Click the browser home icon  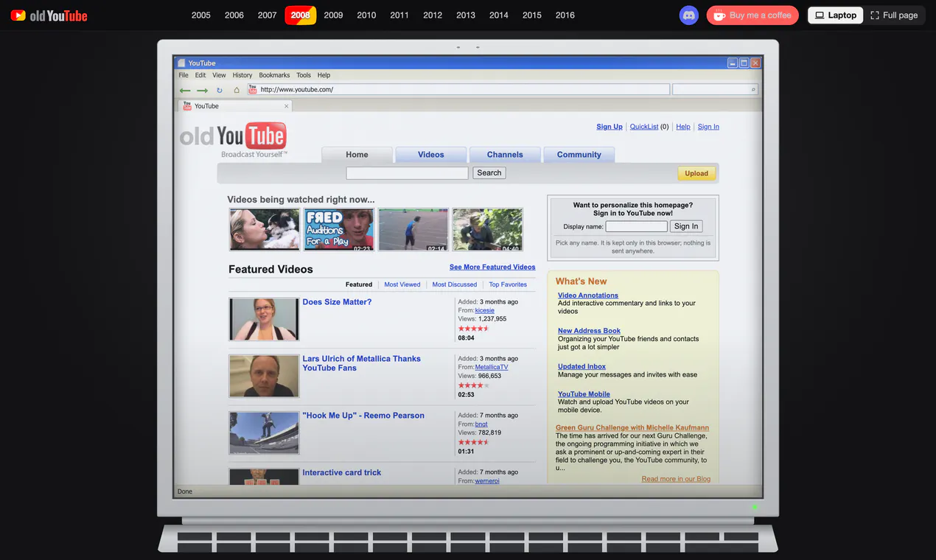237,90
